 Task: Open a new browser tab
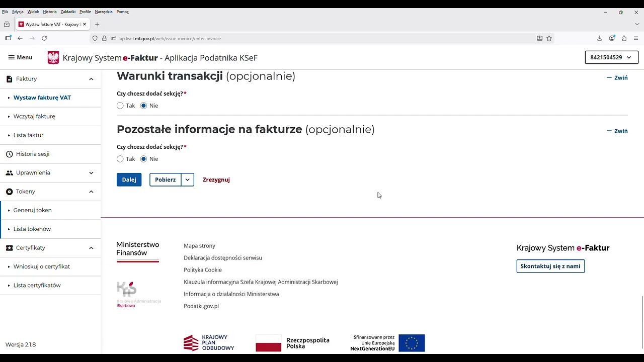[x=97, y=24]
